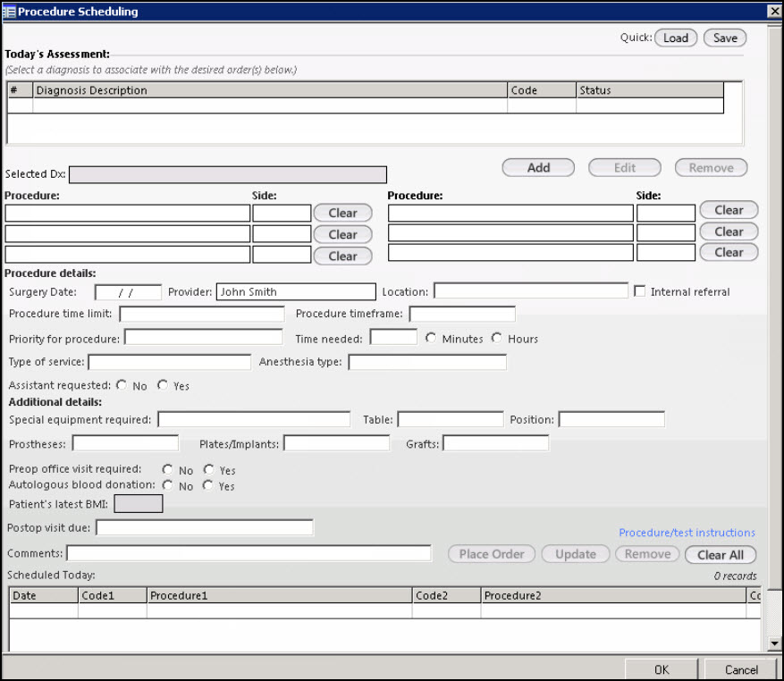Select Yes for Preop office visit required
Screen dimensions: 784x681
pyautogui.click(x=208, y=470)
